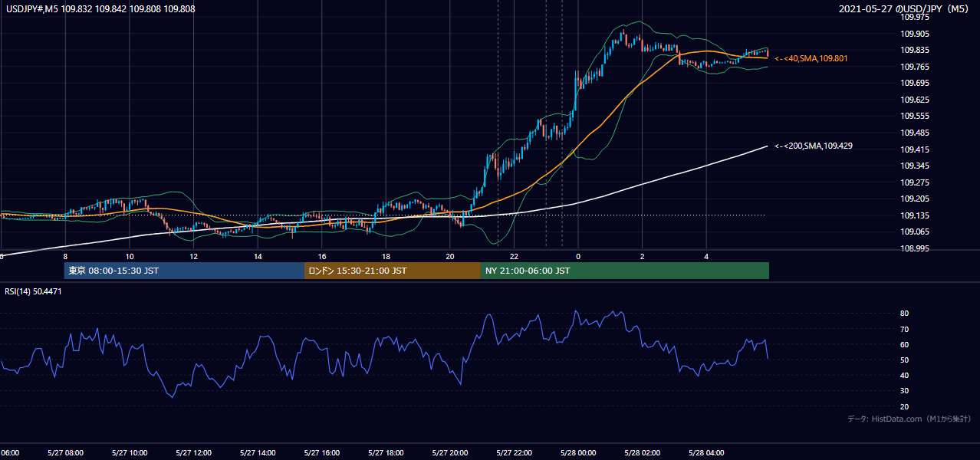The height and width of the screenshot is (460, 980).
Task: Click the 2021-05-27 のUSD/JPY (M5) heading
Action: (904, 9)
